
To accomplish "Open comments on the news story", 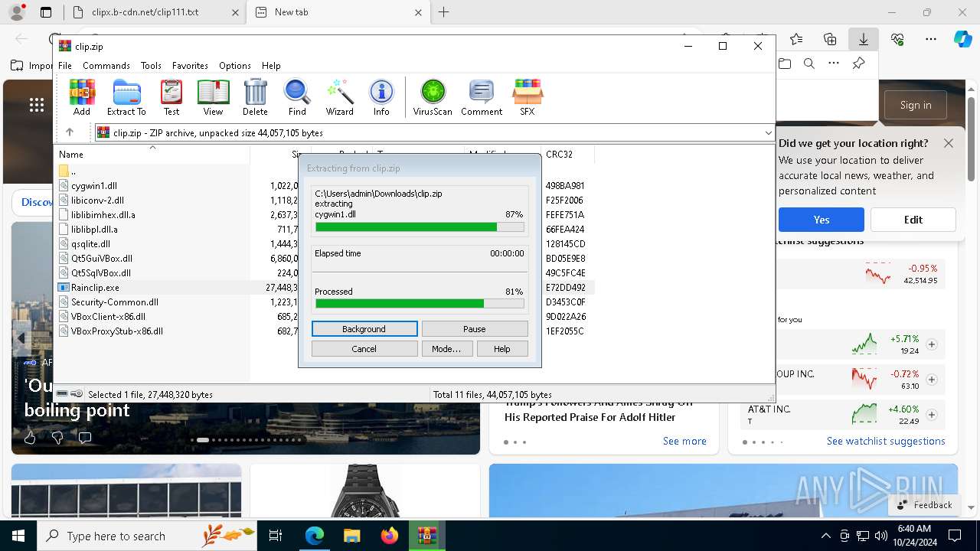I will click(x=85, y=438).
